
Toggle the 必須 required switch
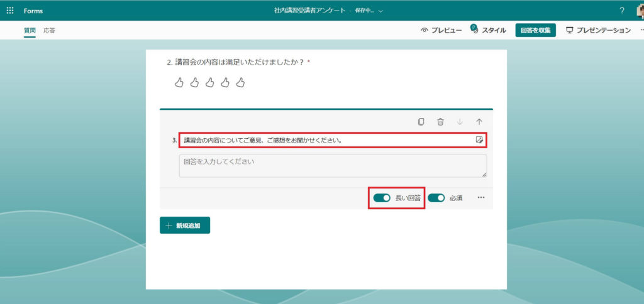[x=436, y=198]
